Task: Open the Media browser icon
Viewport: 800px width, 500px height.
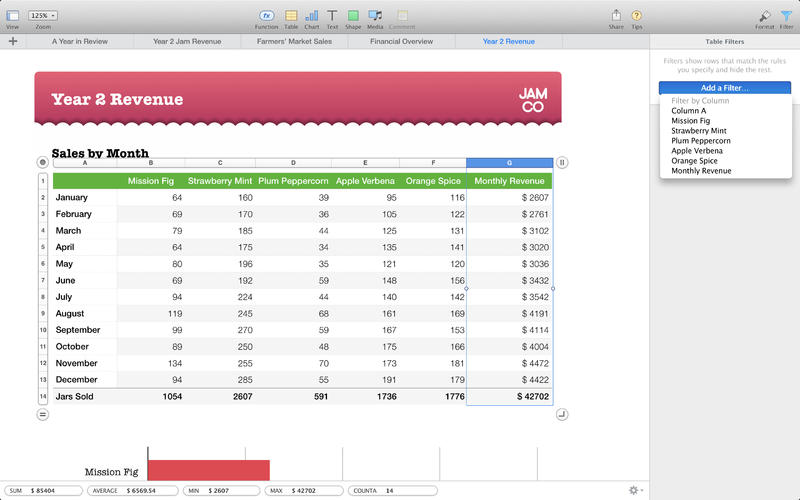Action: pos(375,15)
